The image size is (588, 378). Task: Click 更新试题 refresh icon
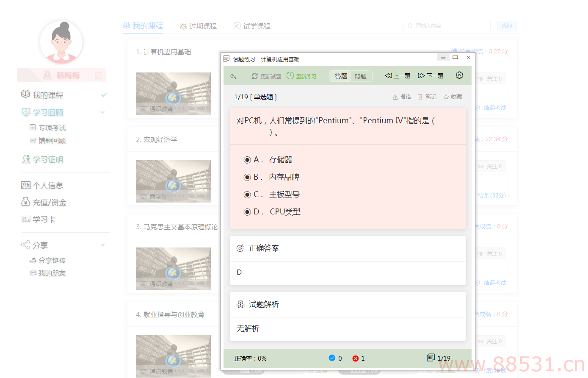tap(254, 76)
